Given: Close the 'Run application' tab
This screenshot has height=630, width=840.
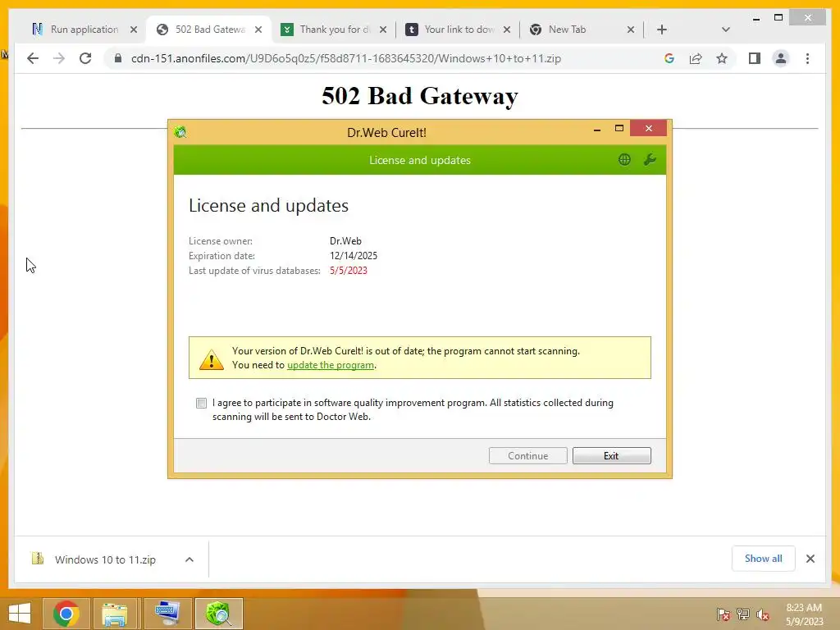Looking at the screenshot, I should pos(134,30).
